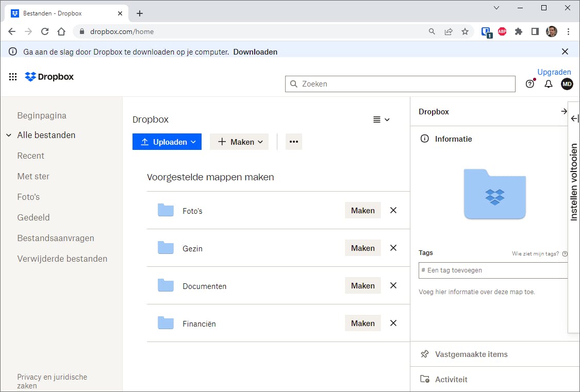This screenshot has height=392, width=580.
Task: Open the notifications bell
Action: [549, 84]
